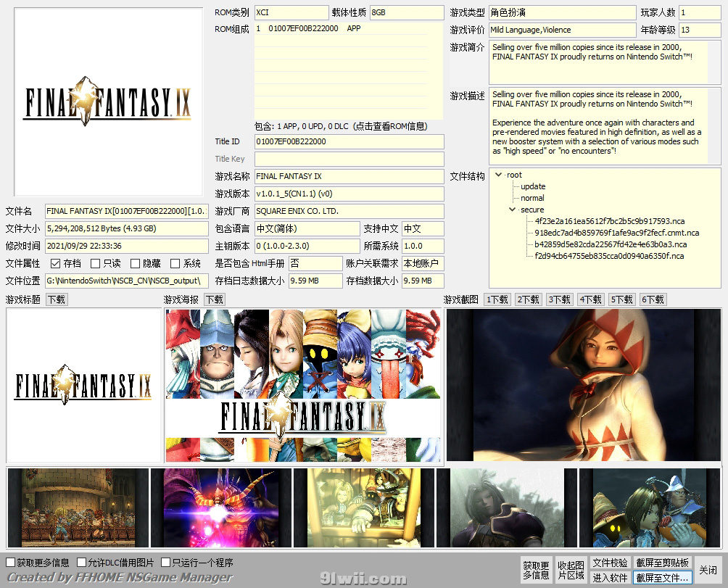Image resolution: width=728 pixels, height=588 pixels.
Task: Check the 获取更多信息 checkbox at bottom
Action: click(11, 563)
